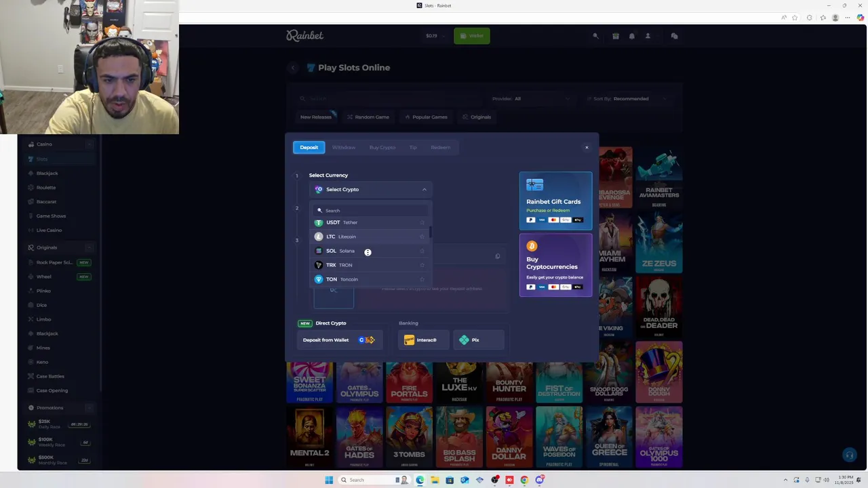Screen dimensions: 868x488
Task: Open site search magnifier icon in header
Action: point(596,36)
